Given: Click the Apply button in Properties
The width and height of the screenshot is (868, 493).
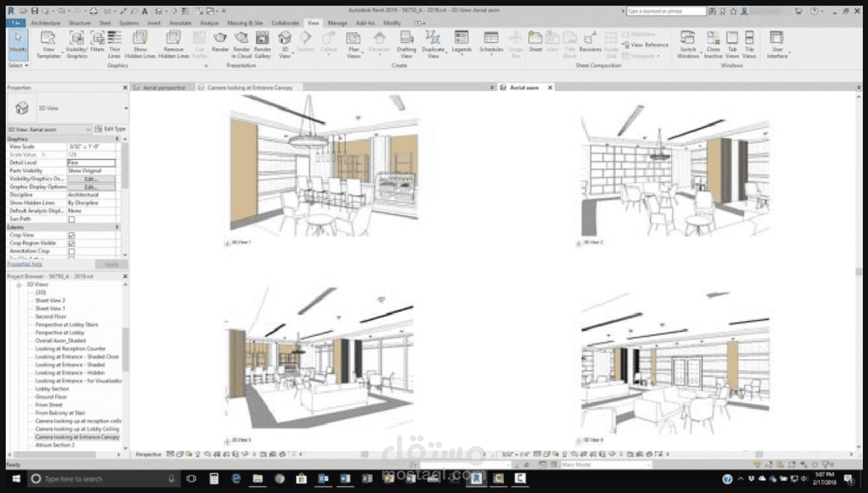Looking at the screenshot, I should (111, 265).
